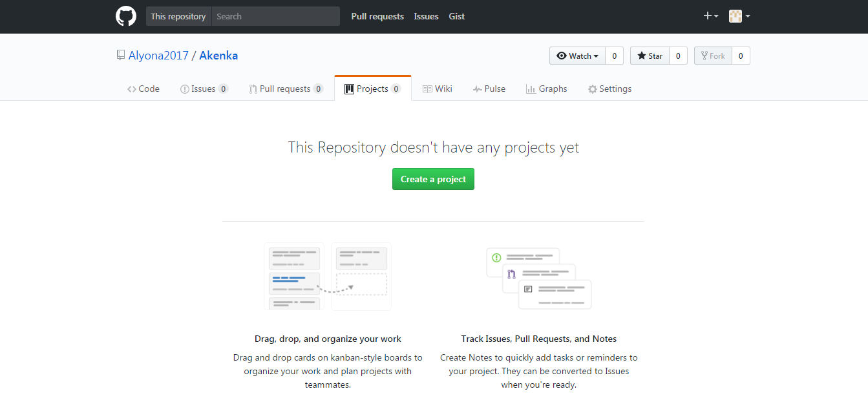Click the watchers count next to Watch
Image resolution: width=868 pixels, height=411 pixels.
click(x=614, y=56)
